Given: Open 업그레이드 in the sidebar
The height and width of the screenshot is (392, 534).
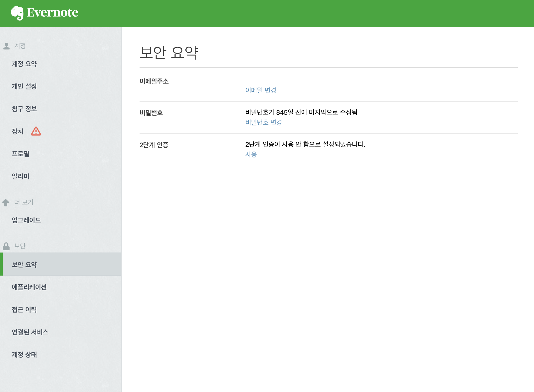Looking at the screenshot, I should [26, 220].
